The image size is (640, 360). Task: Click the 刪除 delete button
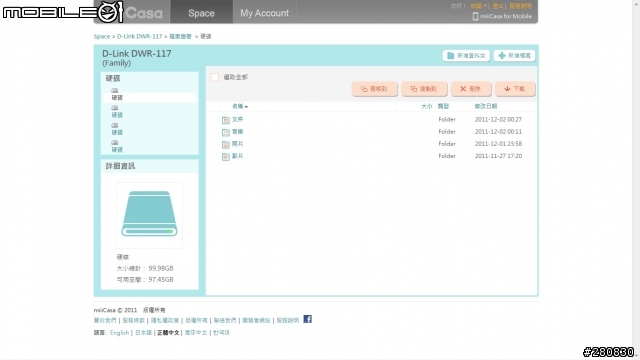(471, 89)
